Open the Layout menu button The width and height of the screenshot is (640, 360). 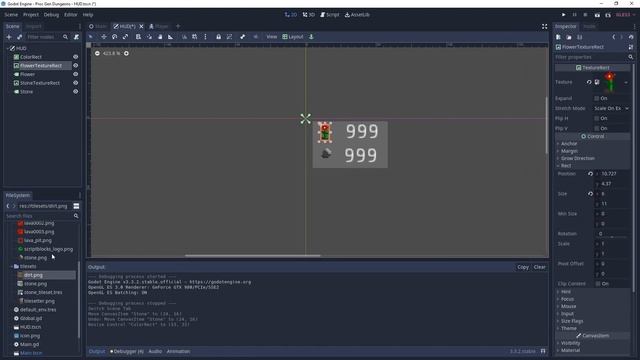(293, 37)
